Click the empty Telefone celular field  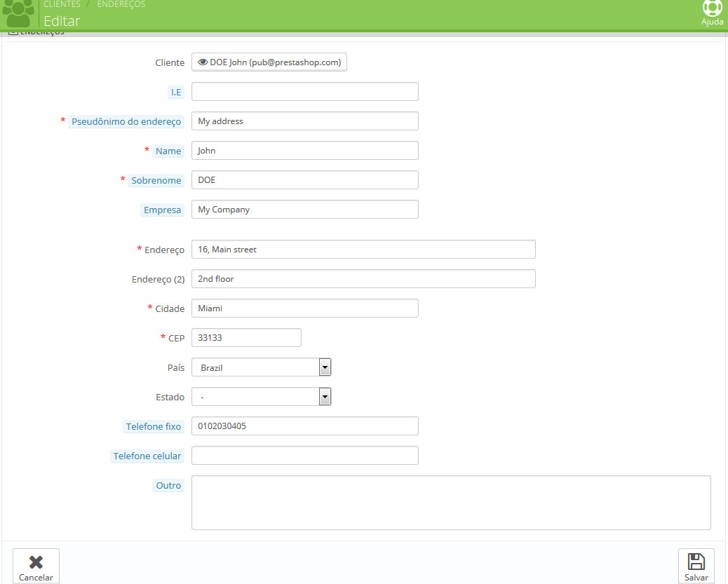click(305, 456)
